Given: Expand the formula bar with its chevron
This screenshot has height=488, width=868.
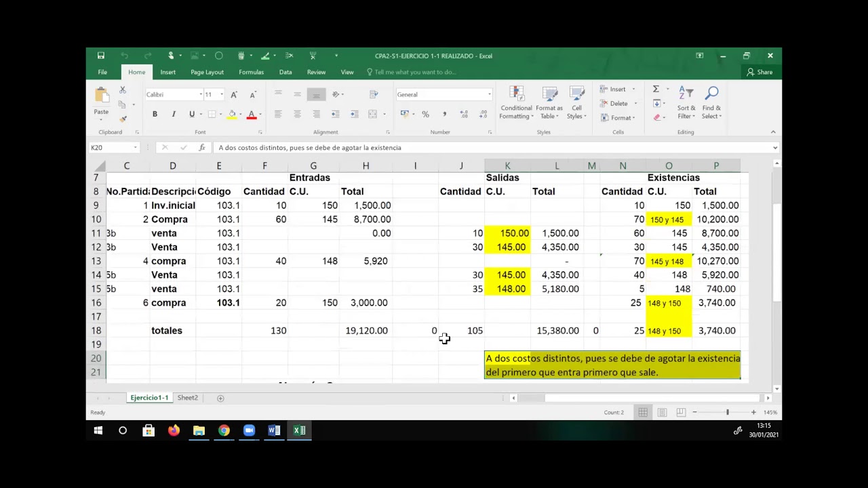Looking at the screenshot, I should click(x=775, y=147).
